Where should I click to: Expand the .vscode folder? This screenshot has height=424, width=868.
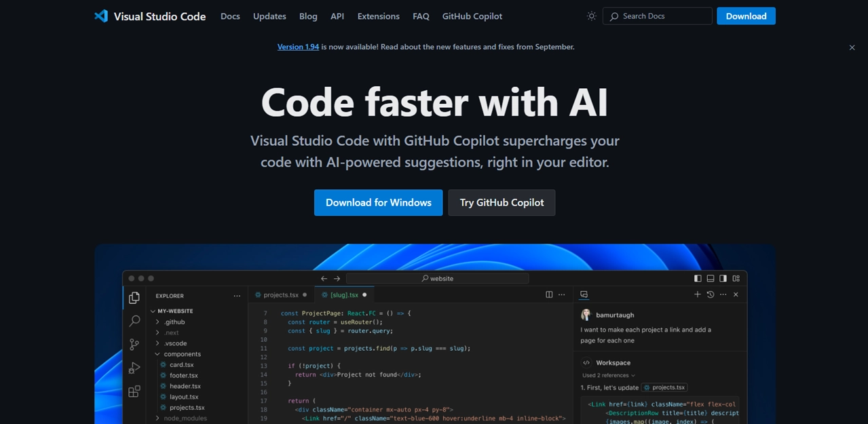(x=157, y=343)
